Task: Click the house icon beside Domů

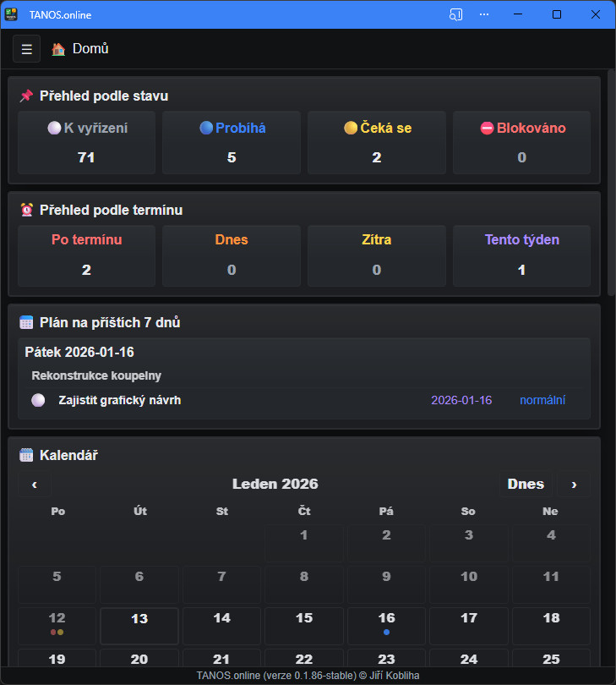Action: [x=58, y=49]
